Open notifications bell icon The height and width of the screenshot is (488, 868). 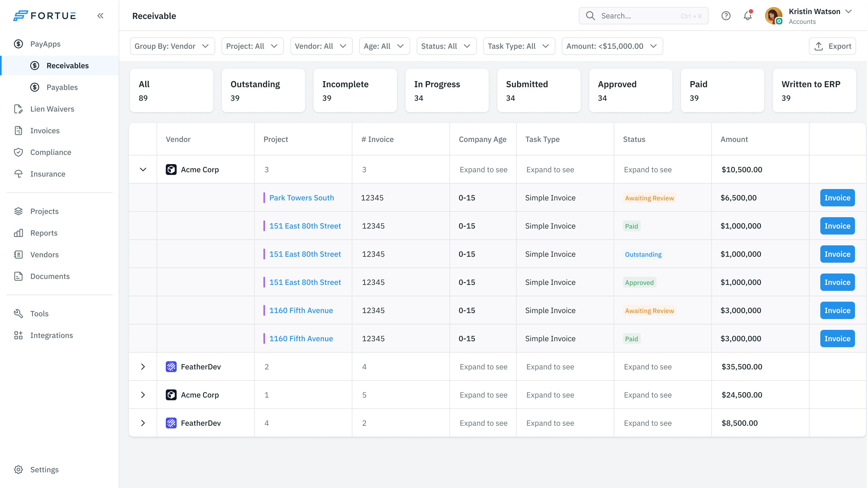[748, 16]
